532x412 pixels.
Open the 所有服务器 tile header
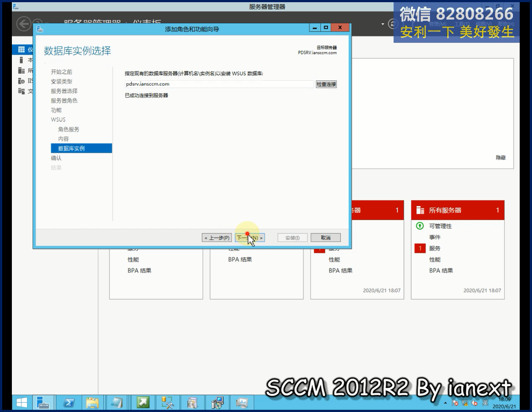coord(458,210)
